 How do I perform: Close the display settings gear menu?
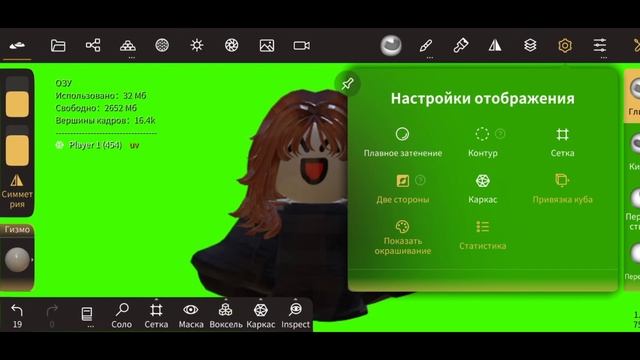pyautogui.click(x=565, y=45)
